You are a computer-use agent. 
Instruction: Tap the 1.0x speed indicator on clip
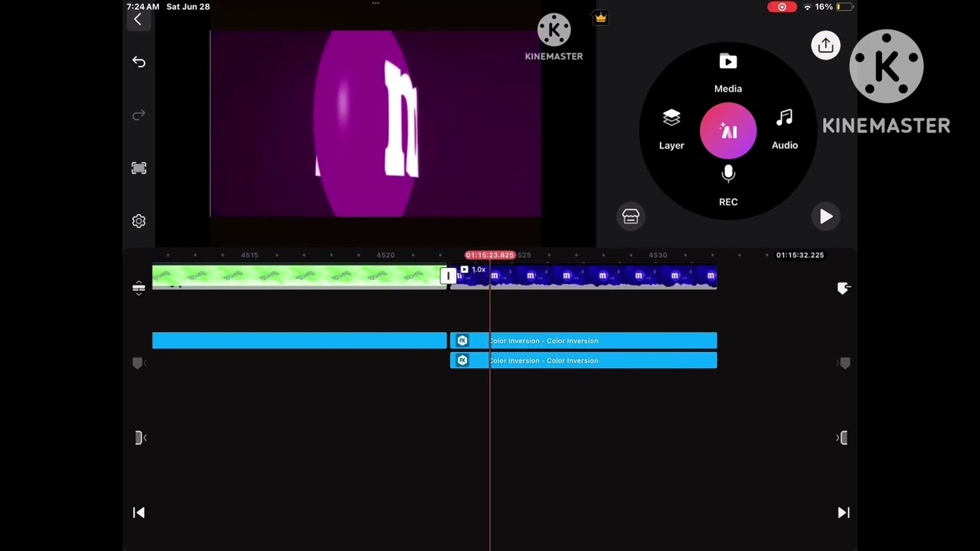tap(474, 269)
